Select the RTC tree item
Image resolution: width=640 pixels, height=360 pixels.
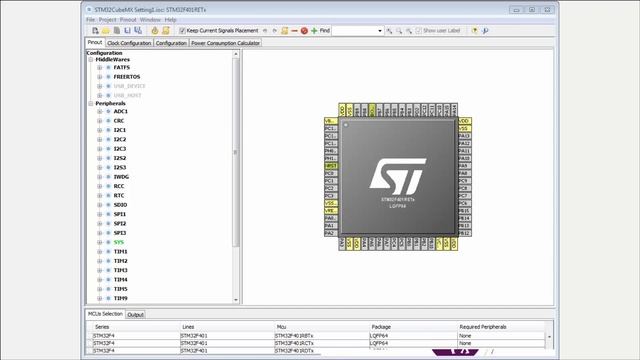[119, 196]
